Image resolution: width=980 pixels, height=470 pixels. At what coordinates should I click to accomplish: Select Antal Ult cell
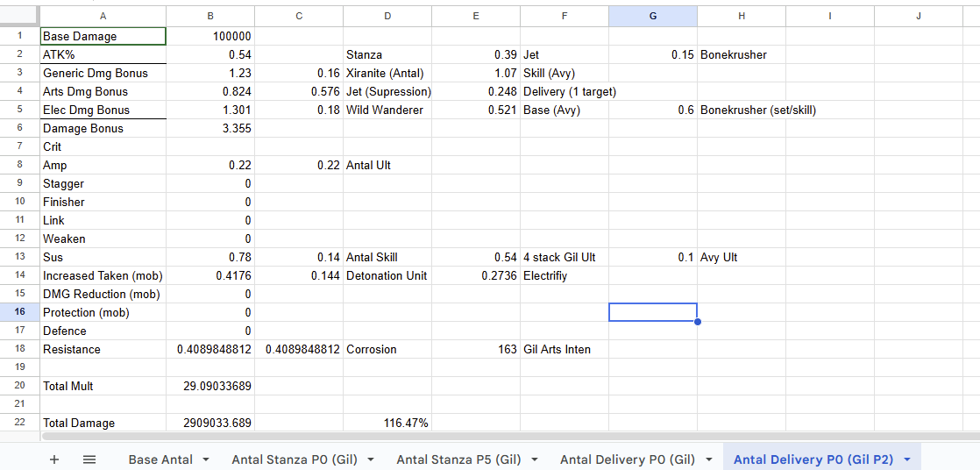coord(387,166)
